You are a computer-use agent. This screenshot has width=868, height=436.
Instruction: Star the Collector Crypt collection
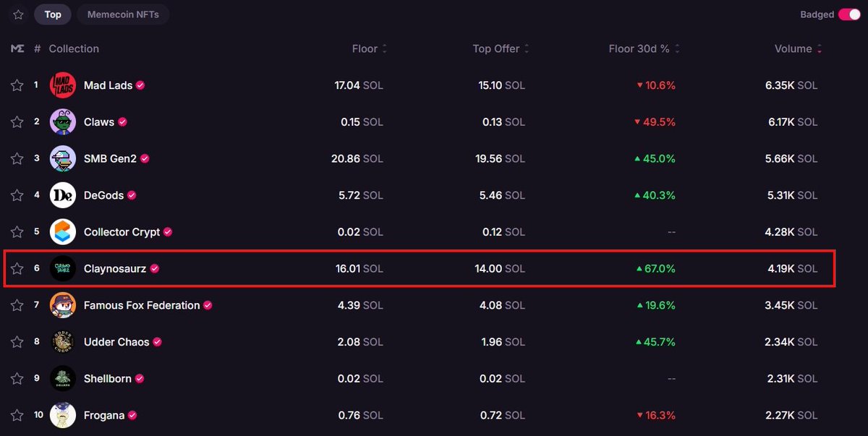pyautogui.click(x=17, y=232)
